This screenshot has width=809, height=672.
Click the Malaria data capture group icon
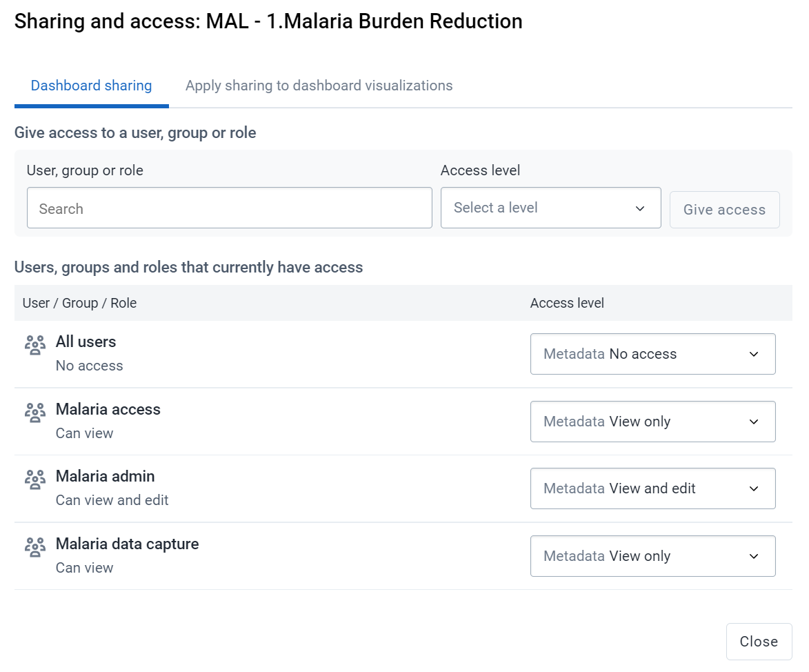tap(35, 547)
